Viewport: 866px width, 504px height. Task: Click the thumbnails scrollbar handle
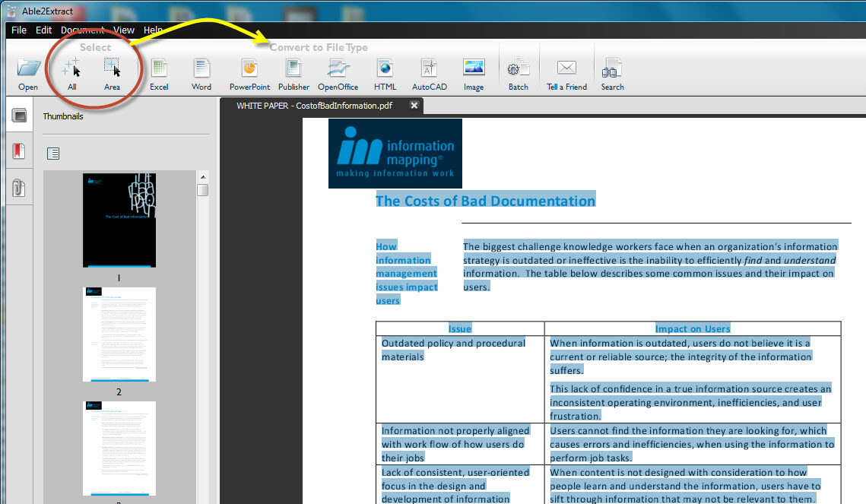[x=203, y=190]
